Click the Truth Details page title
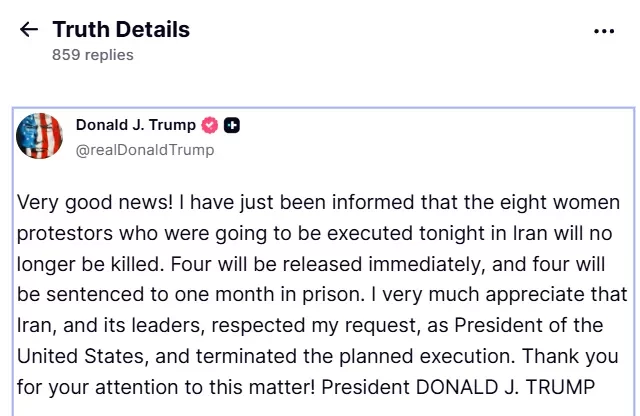This screenshot has width=640, height=416. pos(121,30)
